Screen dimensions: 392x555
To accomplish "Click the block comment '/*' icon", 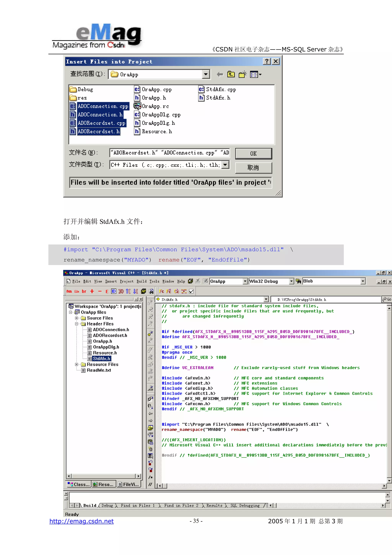I will [150, 477].
